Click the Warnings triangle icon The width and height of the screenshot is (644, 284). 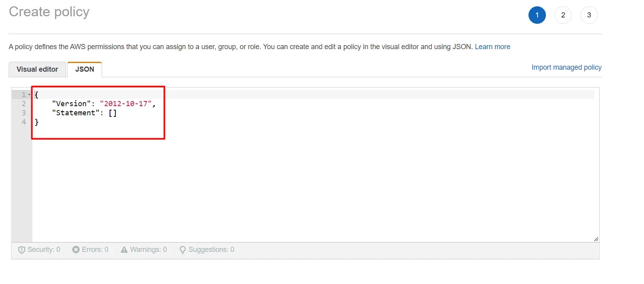tap(124, 250)
